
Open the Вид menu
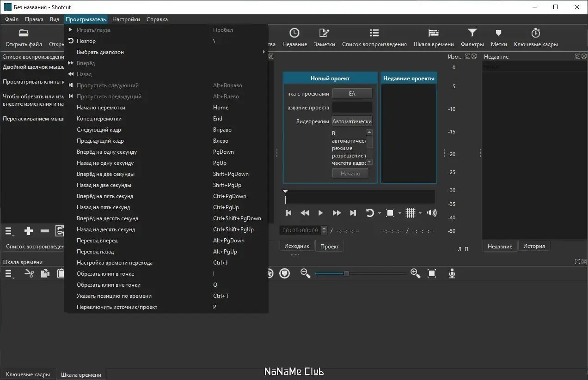(x=55, y=19)
